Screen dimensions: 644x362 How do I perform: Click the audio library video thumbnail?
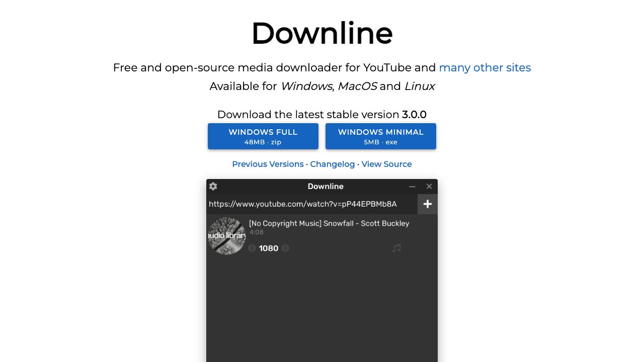click(227, 236)
